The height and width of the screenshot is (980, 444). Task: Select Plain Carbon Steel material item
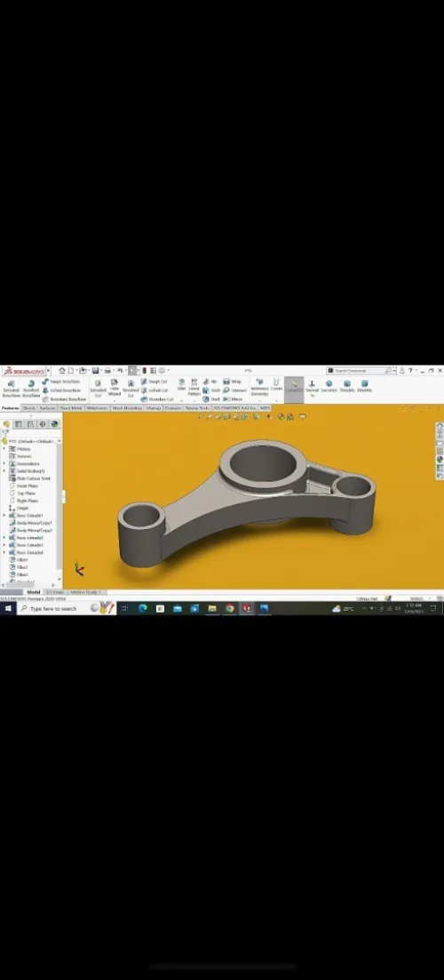(x=29, y=478)
